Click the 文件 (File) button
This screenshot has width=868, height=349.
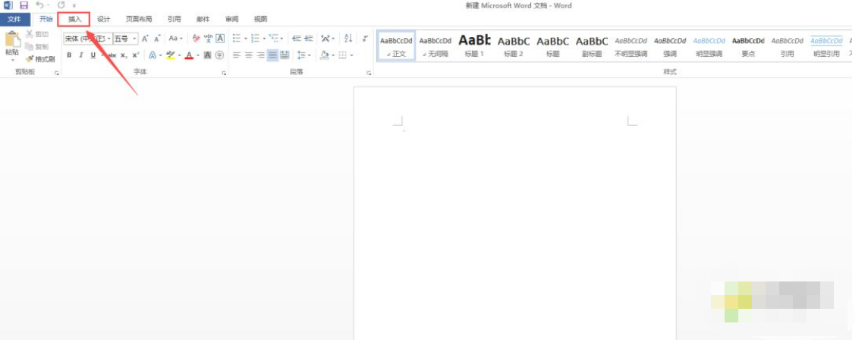[14, 19]
